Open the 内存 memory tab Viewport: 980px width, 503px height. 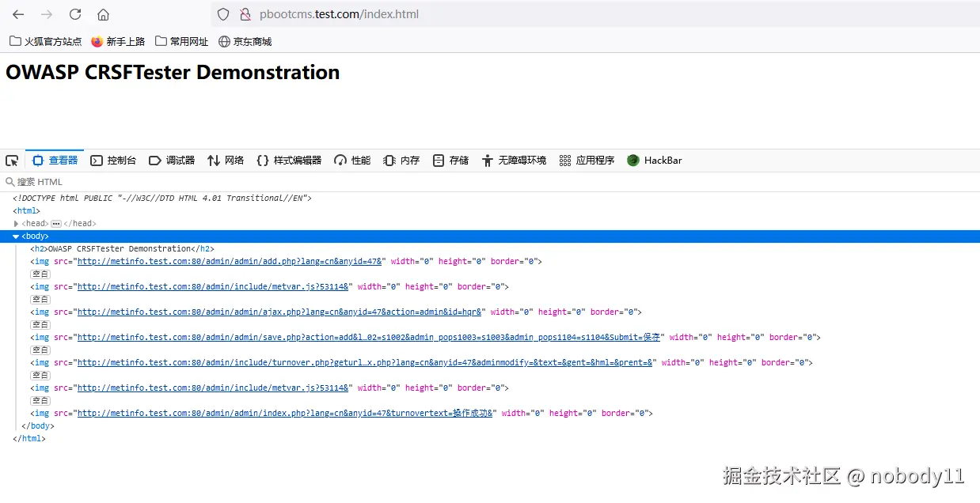coord(401,161)
